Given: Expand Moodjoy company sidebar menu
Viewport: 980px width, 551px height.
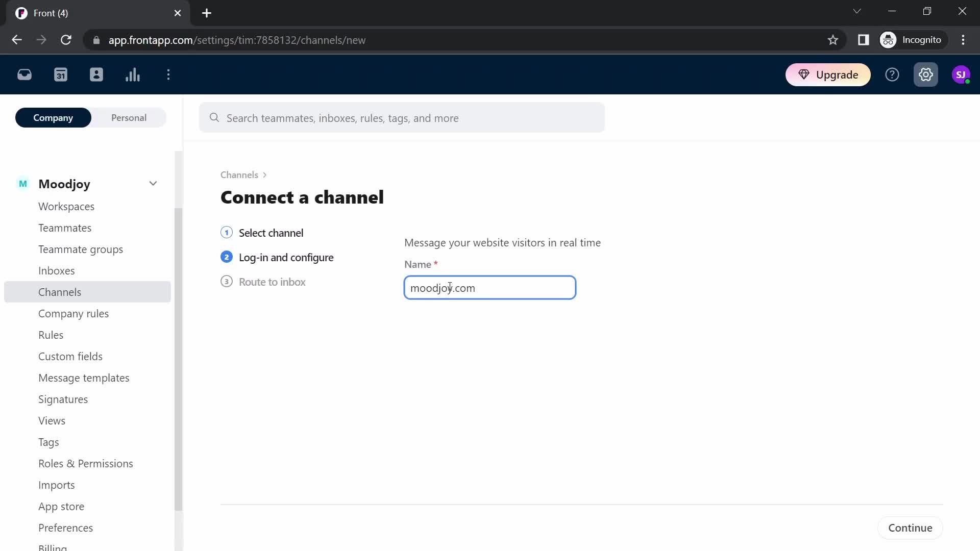Looking at the screenshot, I should coord(154,184).
